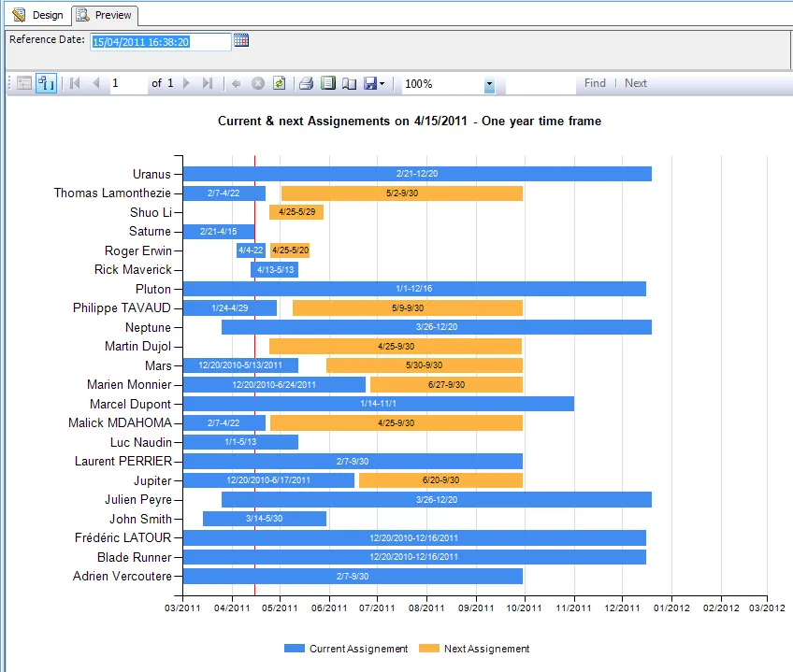This screenshot has height=672, width=793.
Task: Click the Find button
Action: [x=595, y=83]
